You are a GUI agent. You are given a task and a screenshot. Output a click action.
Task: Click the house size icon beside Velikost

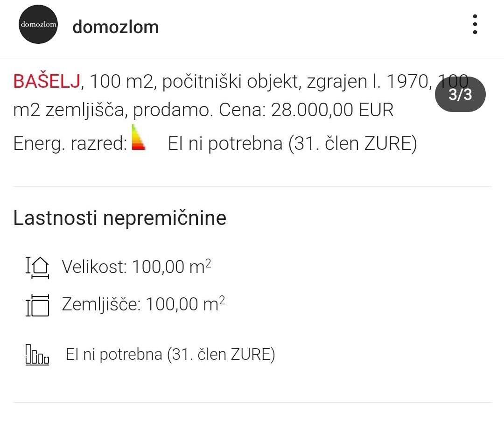pos(37,267)
